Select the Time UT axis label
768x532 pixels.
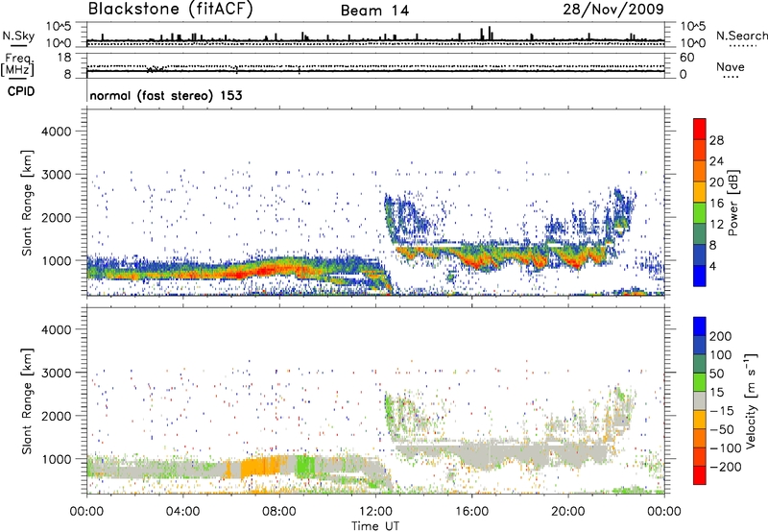click(x=375, y=526)
